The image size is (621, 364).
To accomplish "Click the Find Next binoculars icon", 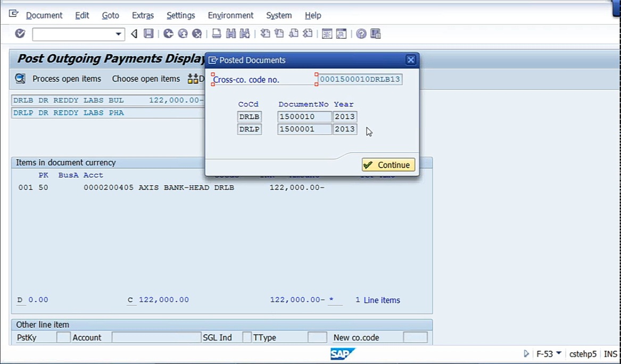I will point(245,34).
